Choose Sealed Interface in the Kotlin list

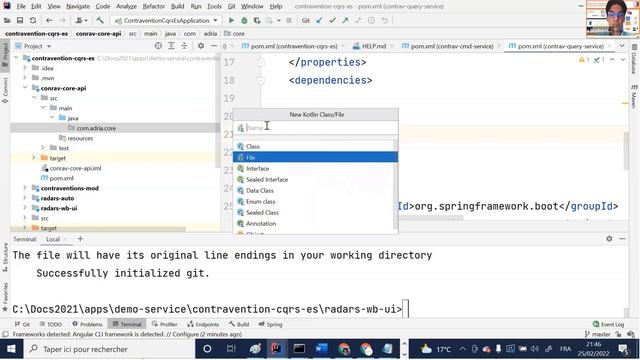314,179
